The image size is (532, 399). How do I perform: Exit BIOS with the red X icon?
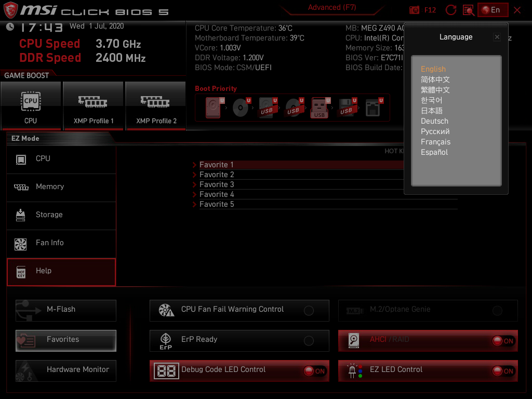click(x=517, y=10)
